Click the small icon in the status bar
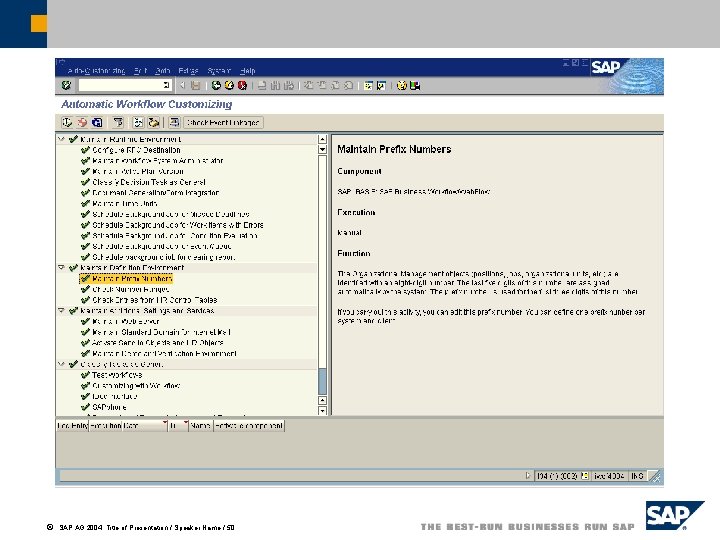720x540 pixels. (x=585, y=476)
